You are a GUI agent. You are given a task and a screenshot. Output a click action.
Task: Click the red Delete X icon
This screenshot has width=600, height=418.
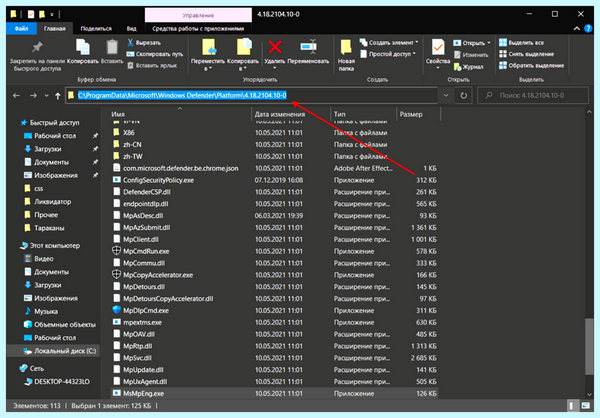pyautogui.click(x=275, y=47)
